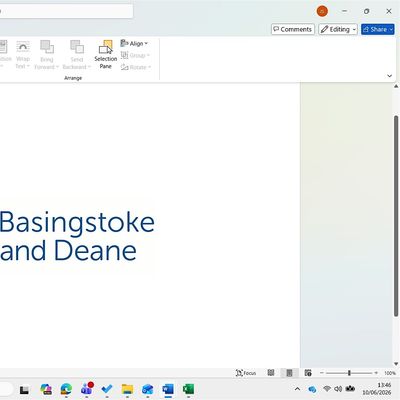Open the Editing mode dropdown
400x400 pixels.
pos(338,29)
